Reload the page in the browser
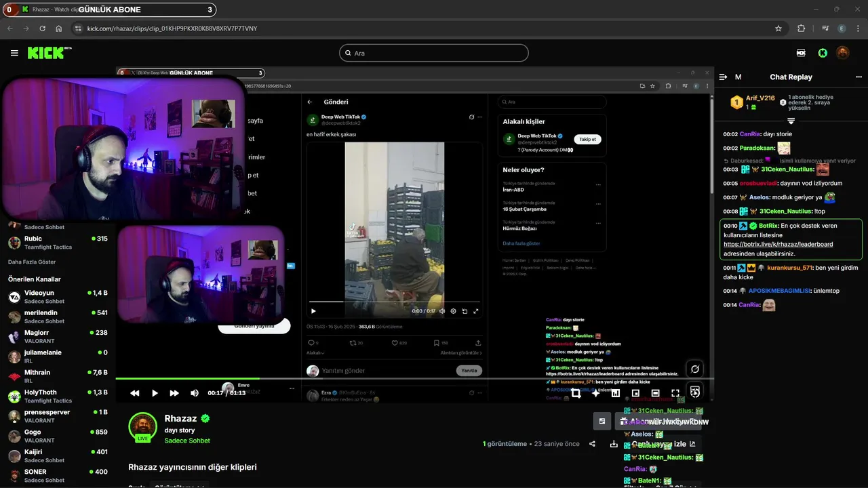Image resolution: width=868 pixels, height=488 pixels. click(42, 28)
